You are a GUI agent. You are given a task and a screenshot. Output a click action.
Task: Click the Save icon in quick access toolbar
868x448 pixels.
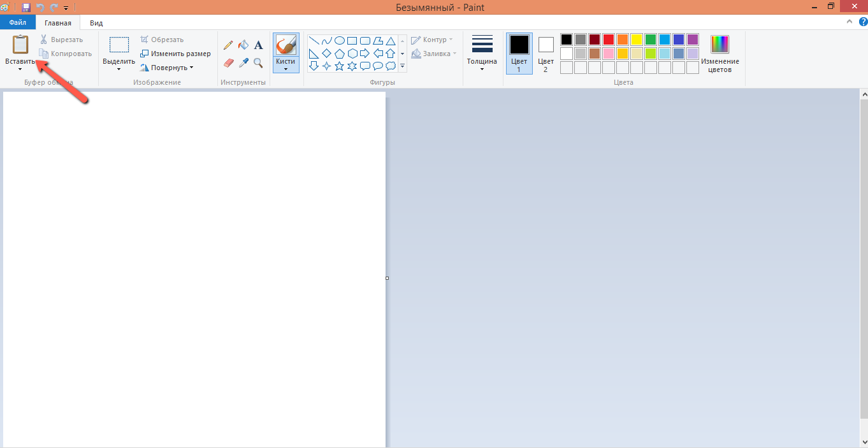tap(26, 8)
